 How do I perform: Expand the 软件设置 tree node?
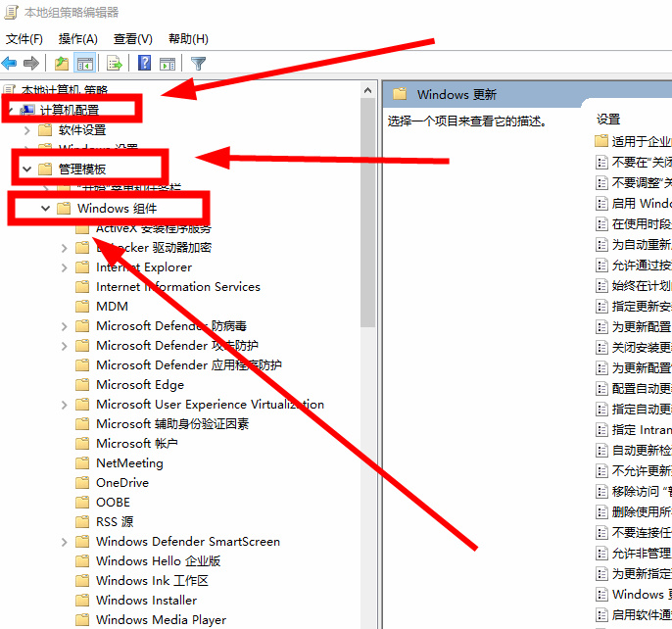coord(26,129)
